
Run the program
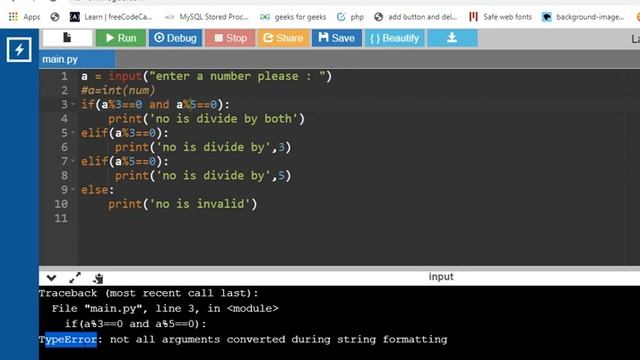121,38
